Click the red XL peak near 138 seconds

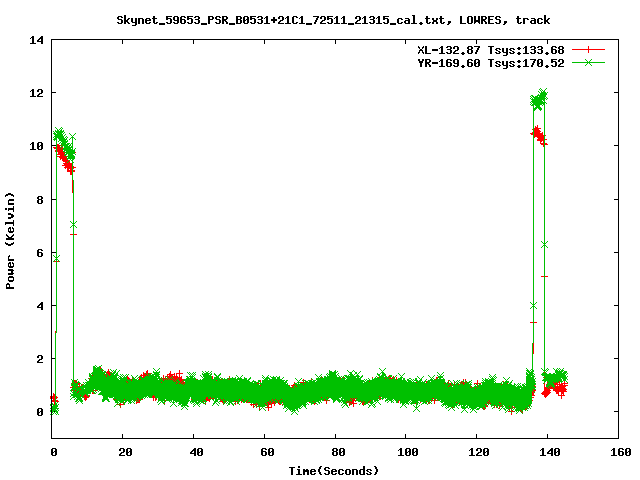pyautogui.click(x=539, y=136)
